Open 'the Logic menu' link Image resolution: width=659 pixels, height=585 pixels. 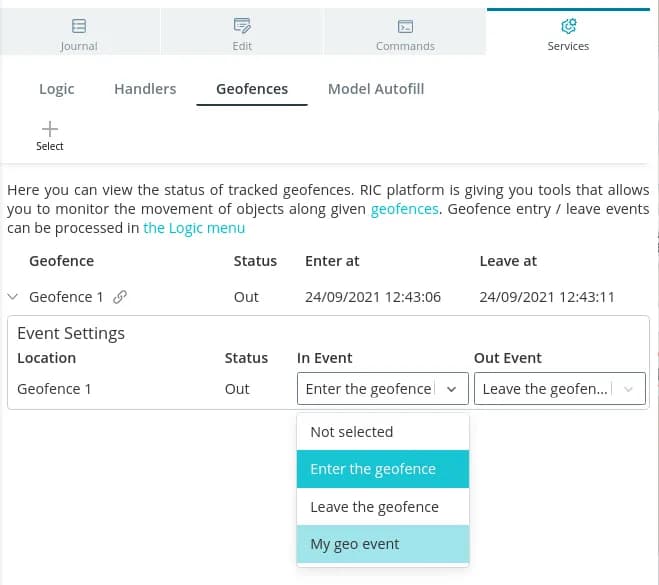[194, 228]
